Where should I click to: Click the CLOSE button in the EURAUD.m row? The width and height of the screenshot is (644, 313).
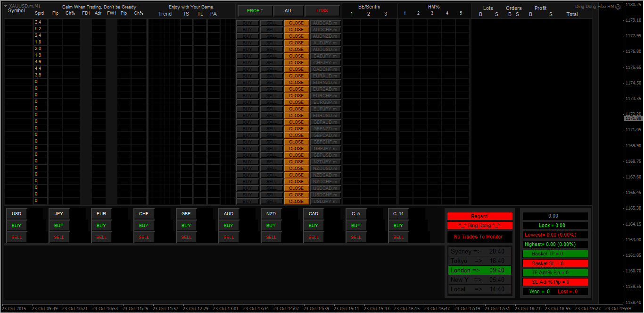297,76
